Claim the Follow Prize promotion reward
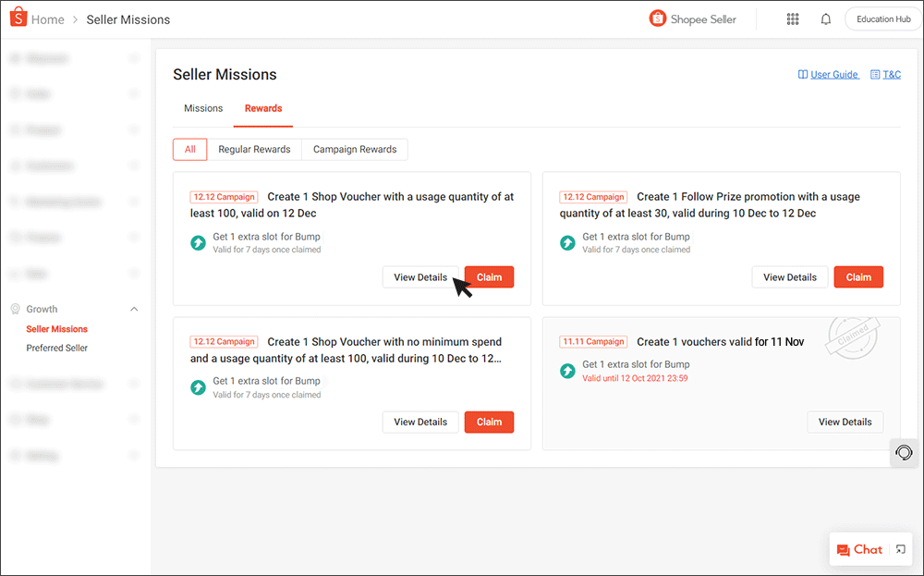The width and height of the screenshot is (924, 576). (858, 277)
